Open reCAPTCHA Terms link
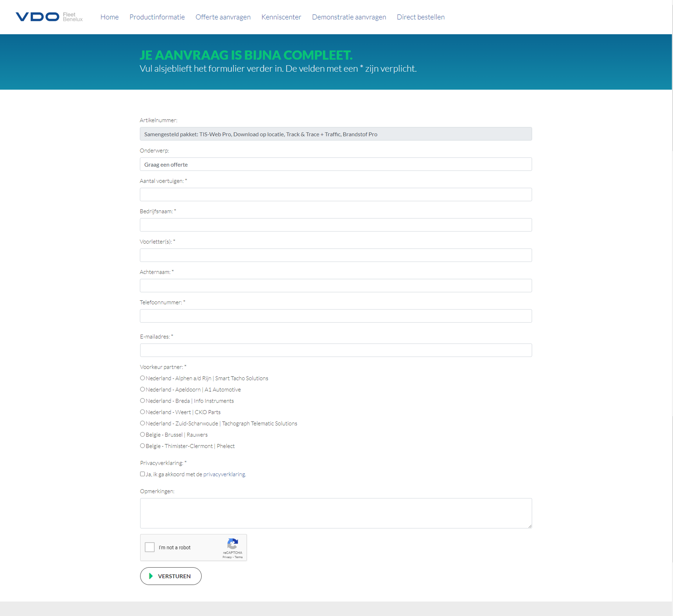The height and width of the screenshot is (616, 673). pos(238,557)
